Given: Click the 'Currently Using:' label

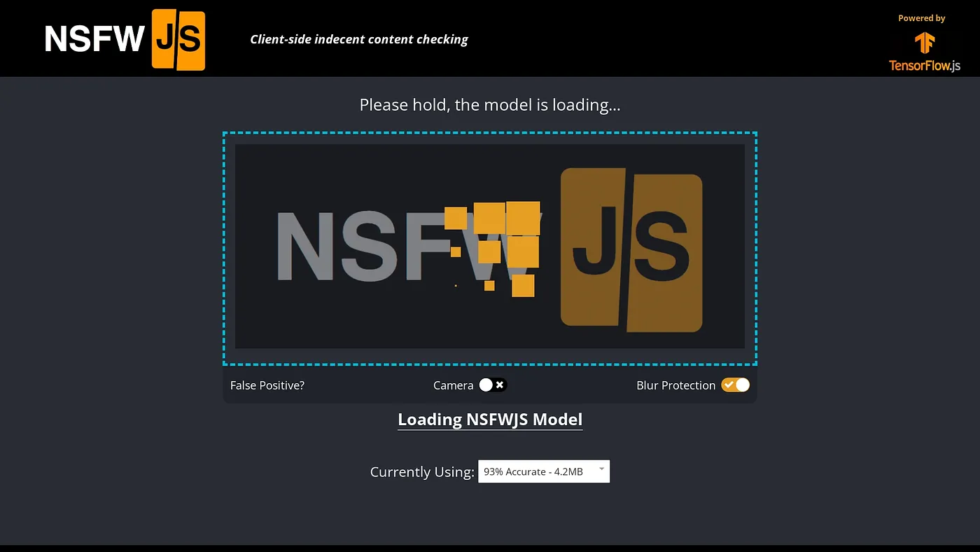Looking at the screenshot, I should (x=422, y=472).
